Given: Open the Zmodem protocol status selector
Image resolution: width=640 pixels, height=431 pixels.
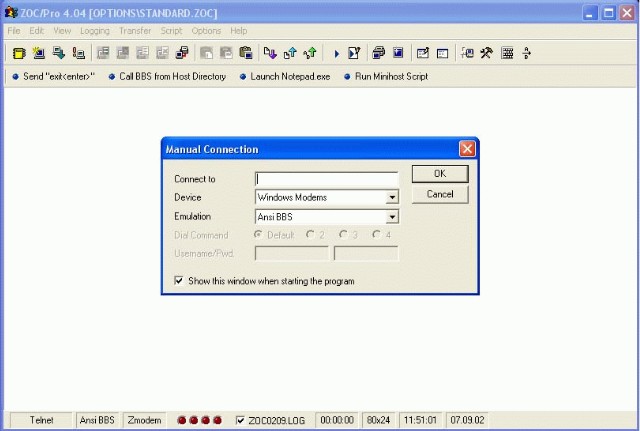Looking at the screenshot, I should click(x=144, y=420).
